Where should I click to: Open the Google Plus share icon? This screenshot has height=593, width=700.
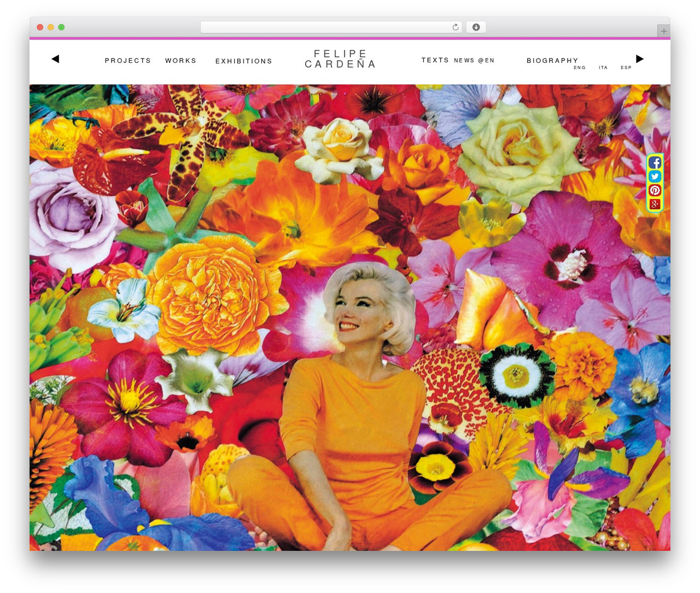[655, 204]
